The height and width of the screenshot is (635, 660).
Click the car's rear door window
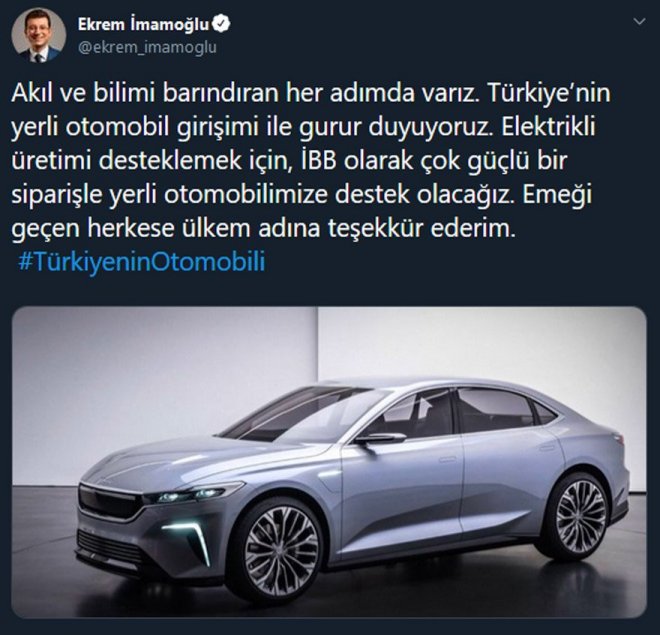pyautogui.click(x=494, y=410)
